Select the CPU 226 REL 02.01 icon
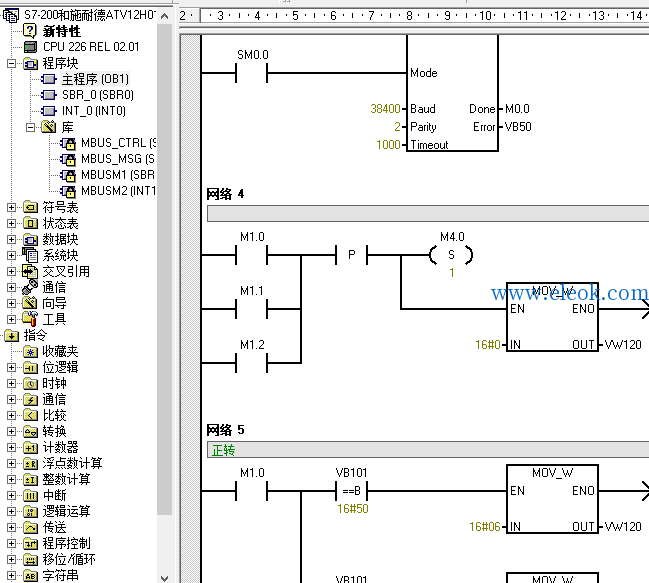The image size is (649, 583). (x=30, y=47)
